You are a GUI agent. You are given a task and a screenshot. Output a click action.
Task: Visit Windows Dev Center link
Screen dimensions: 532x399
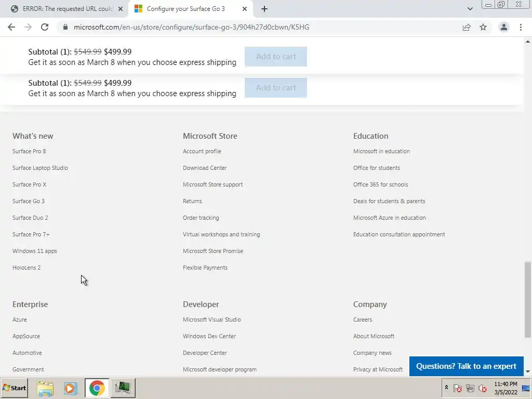[x=209, y=336]
